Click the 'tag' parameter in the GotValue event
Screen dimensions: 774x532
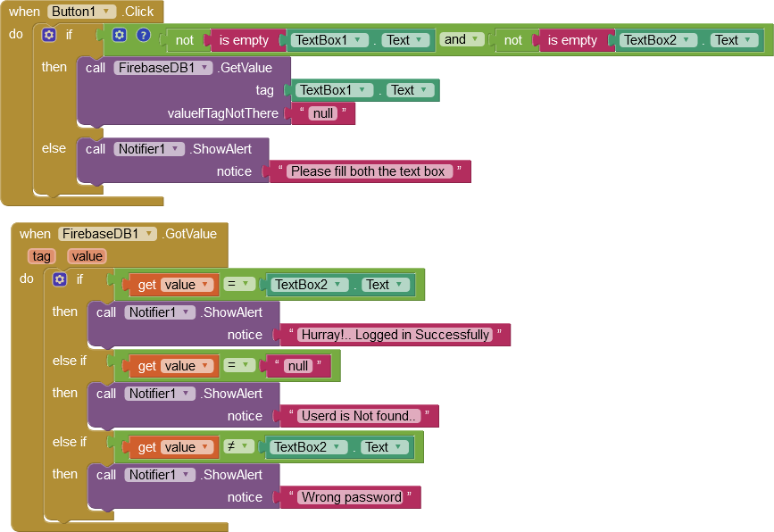tap(42, 256)
